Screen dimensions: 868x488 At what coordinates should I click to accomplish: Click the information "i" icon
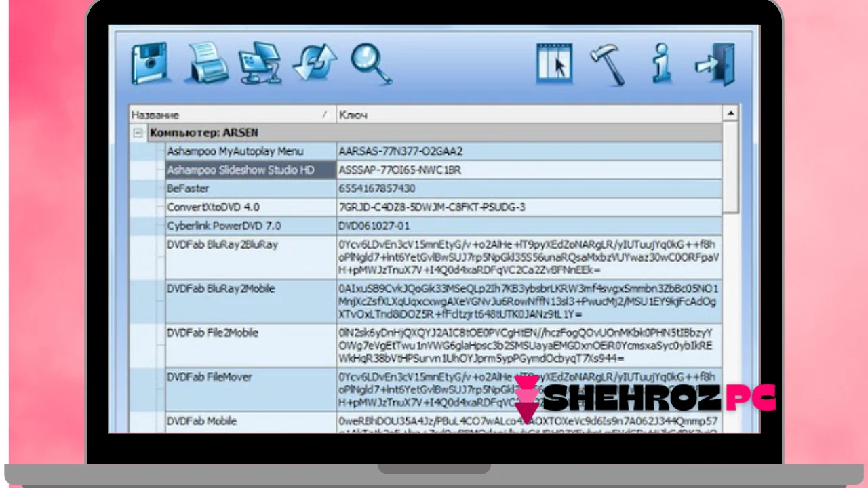click(x=660, y=64)
